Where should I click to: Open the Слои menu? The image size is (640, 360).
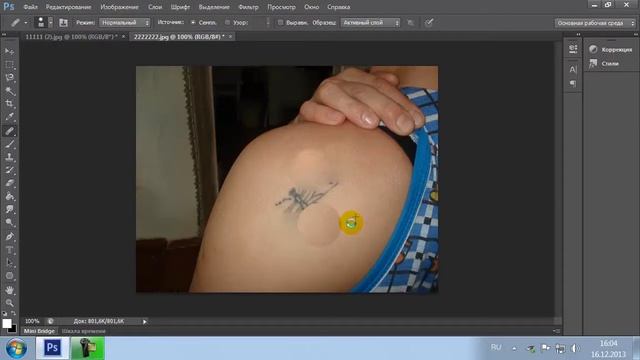tap(155, 7)
